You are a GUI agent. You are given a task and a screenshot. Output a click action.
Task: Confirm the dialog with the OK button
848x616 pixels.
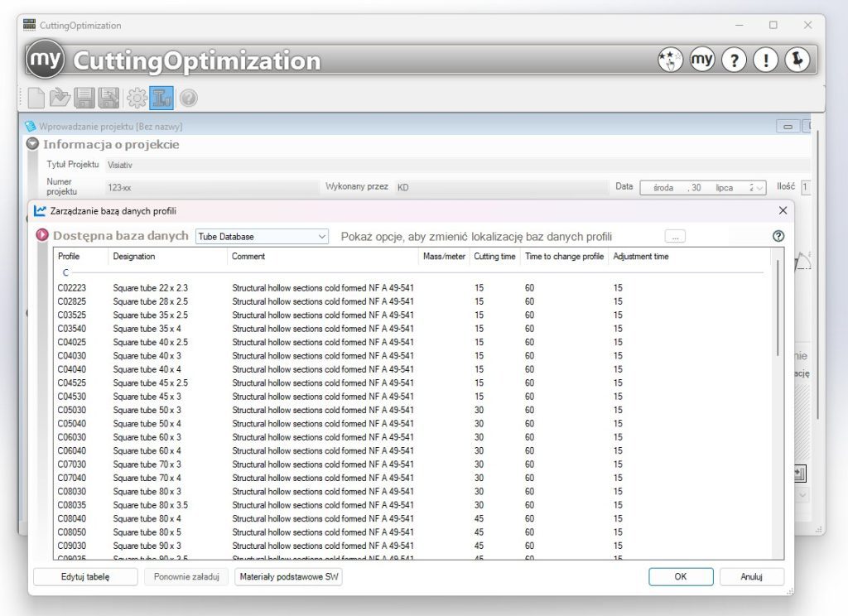click(681, 576)
